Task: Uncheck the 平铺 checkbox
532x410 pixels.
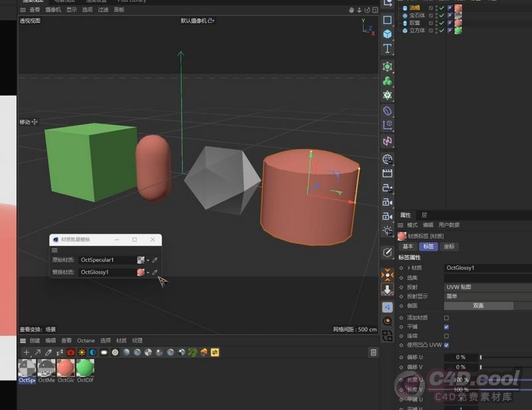Action: [446, 327]
